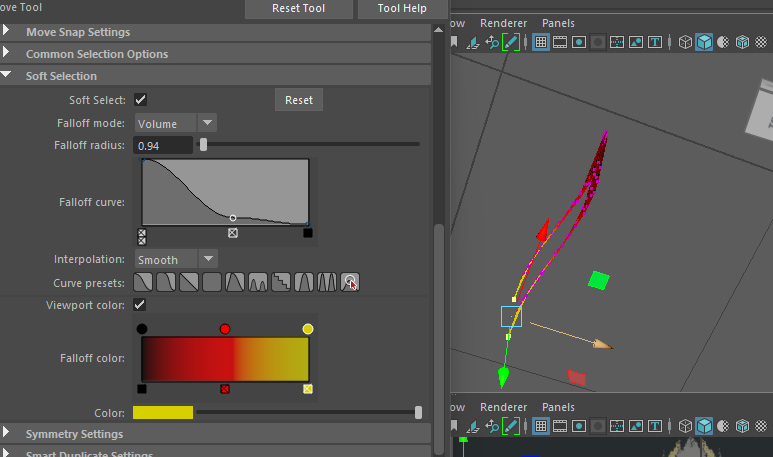
Task: Uncheck the Soft Select checkbox
Action: click(141, 100)
